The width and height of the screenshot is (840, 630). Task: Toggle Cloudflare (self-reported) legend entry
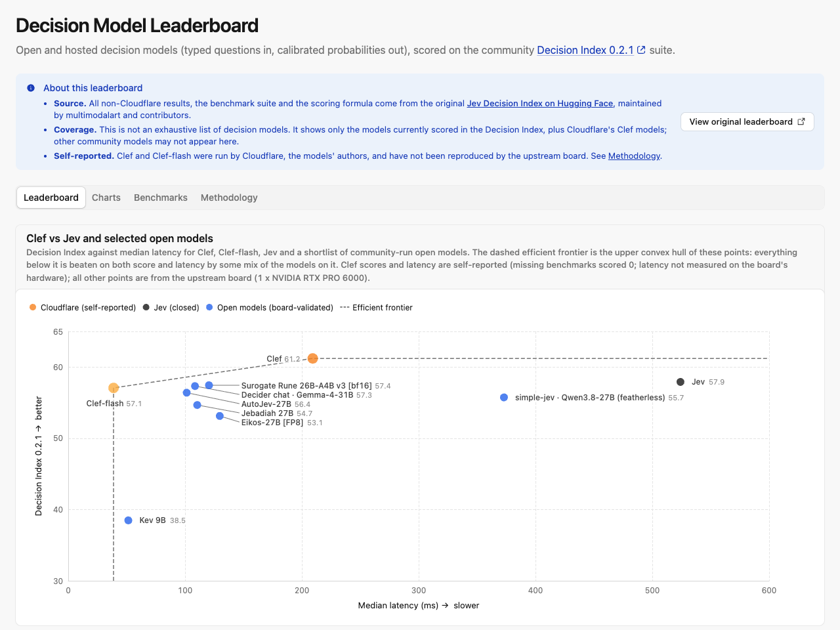click(83, 308)
